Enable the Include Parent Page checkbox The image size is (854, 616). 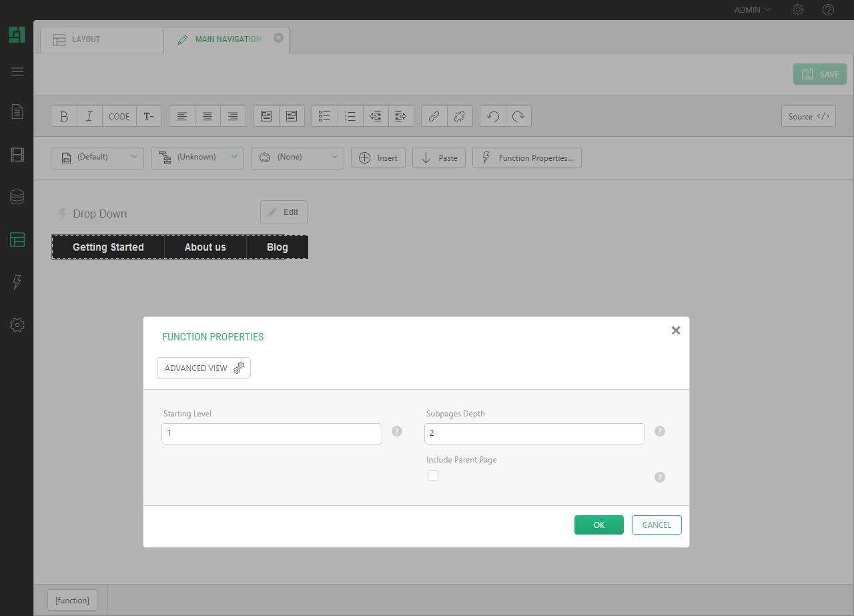[433, 476]
